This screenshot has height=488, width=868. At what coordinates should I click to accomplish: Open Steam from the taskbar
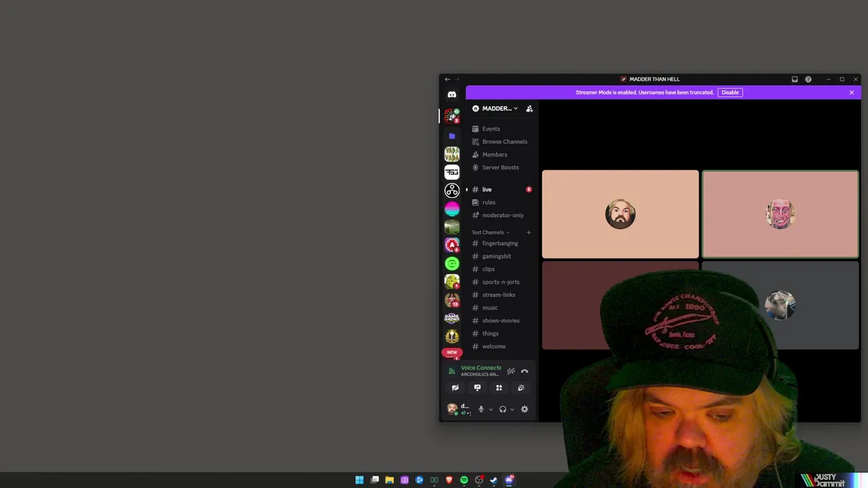tap(494, 480)
